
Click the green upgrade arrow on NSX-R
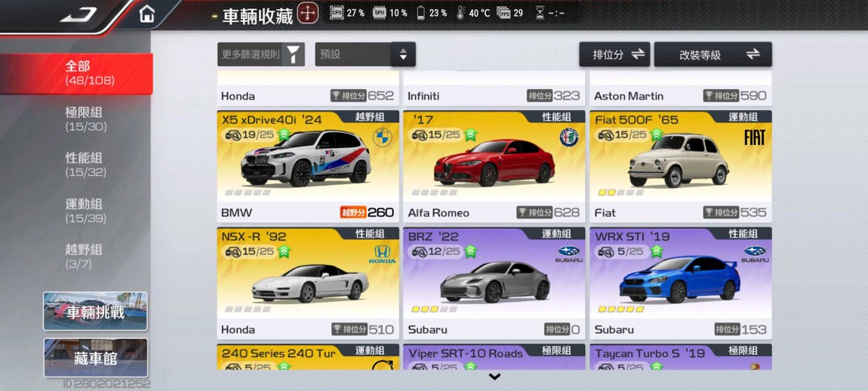pos(284,252)
